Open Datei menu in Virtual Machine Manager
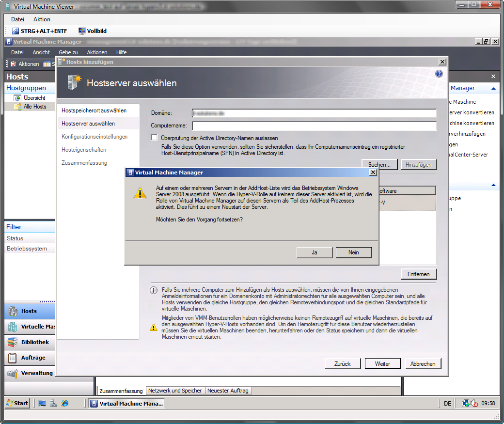This screenshot has width=504, height=424. click(x=17, y=52)
